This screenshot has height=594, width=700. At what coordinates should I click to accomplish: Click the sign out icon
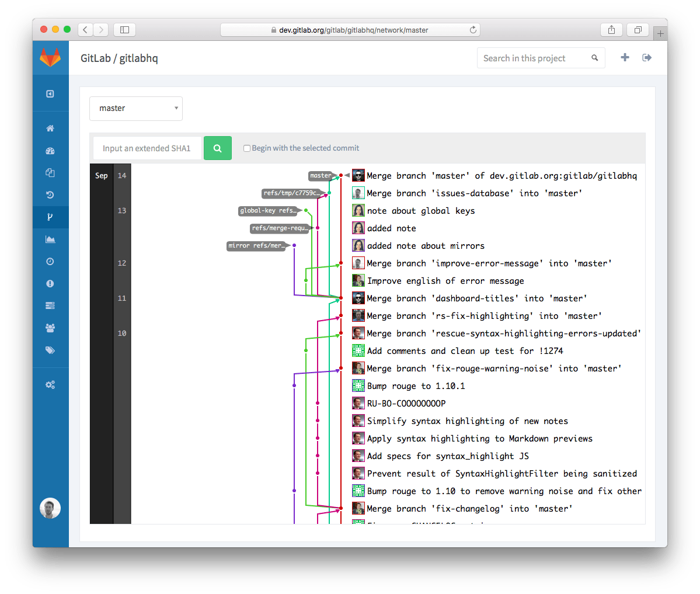(x=647, y=57)
